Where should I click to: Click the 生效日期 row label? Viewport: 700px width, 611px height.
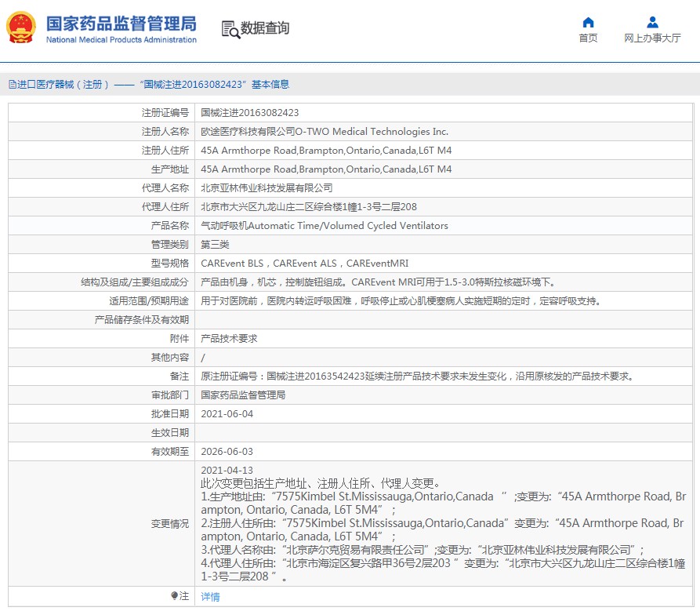point(170,432)
